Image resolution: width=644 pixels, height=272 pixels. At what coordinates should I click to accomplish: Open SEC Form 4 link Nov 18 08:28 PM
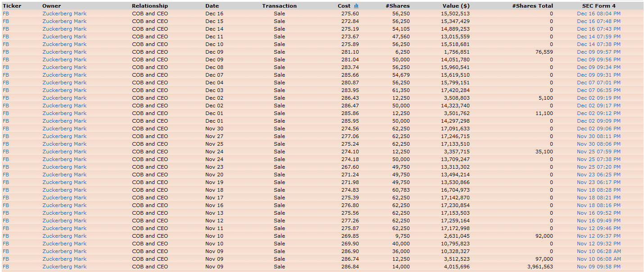point(599,190)
